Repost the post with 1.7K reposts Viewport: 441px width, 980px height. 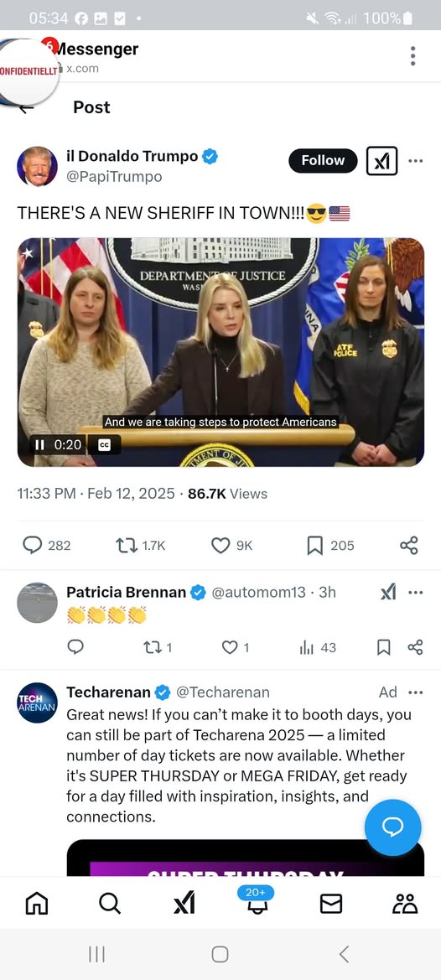click(126, 546)
